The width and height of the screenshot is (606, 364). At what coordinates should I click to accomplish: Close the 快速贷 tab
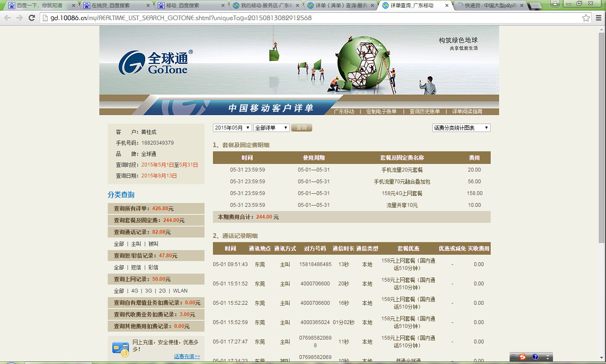point(522,5)
